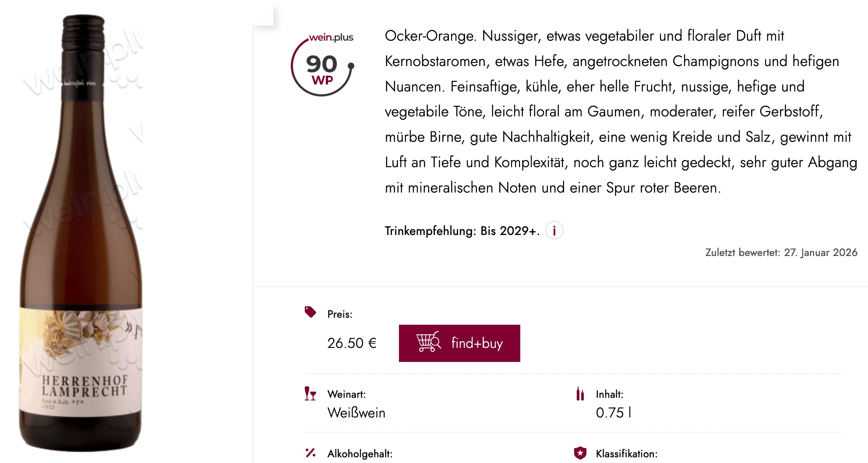The height and width of the screenshot is (463, 868).
Task: Click the Alkoholgehalt label
Action: coord(360,454)
